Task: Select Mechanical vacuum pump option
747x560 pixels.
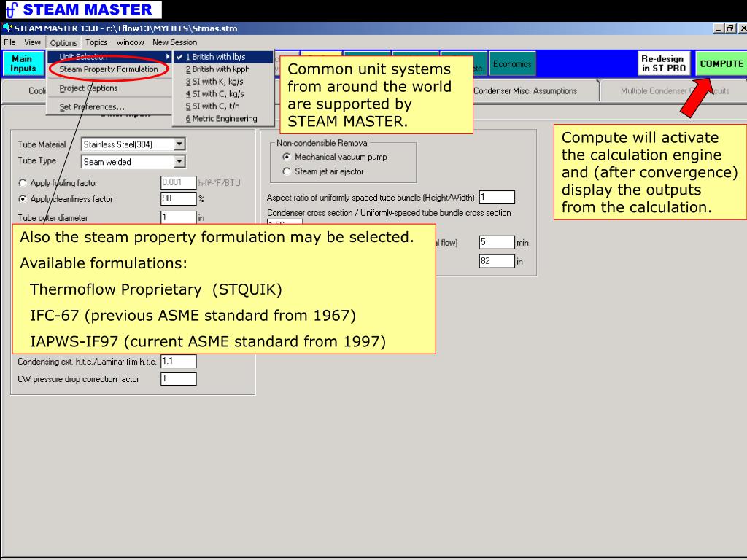Action: click(x=287, y=157)
